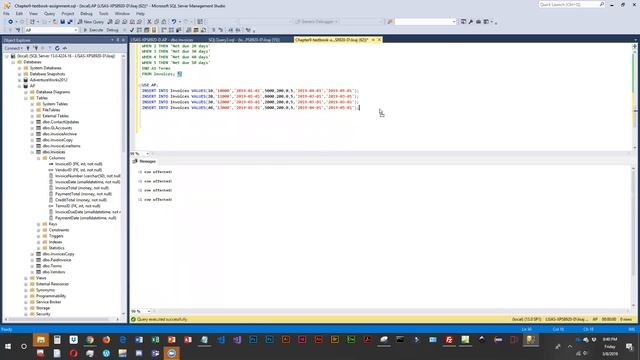Expand the System Databases folder
The width and height of the screenshot is (640, 360).
(x=19, y=68)
